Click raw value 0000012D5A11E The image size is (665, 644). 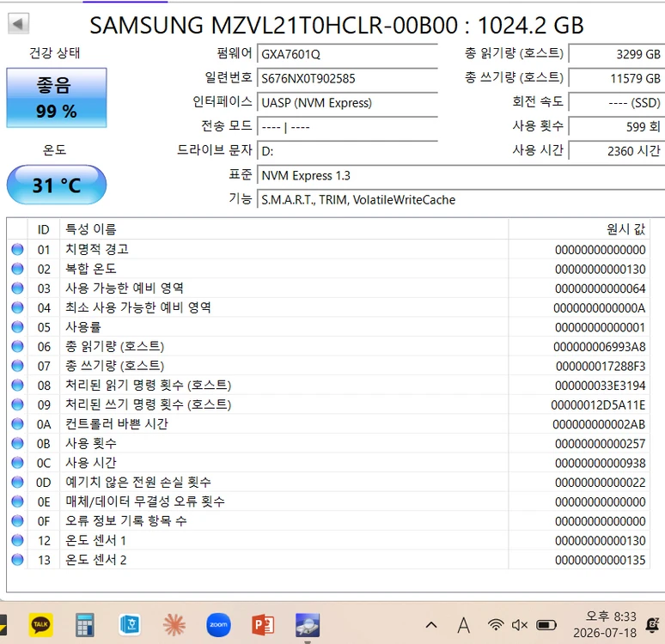pos(598,405)
